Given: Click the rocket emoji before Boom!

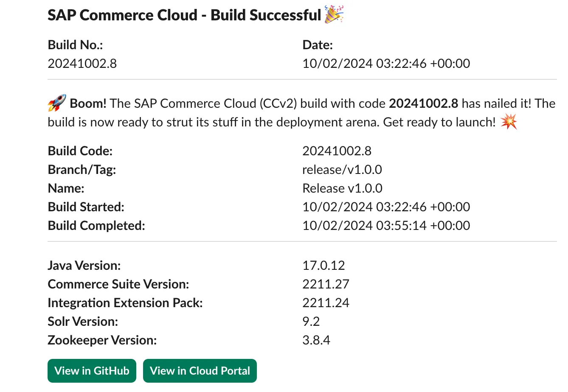Looking at the screenshot, I should (56, 104).
